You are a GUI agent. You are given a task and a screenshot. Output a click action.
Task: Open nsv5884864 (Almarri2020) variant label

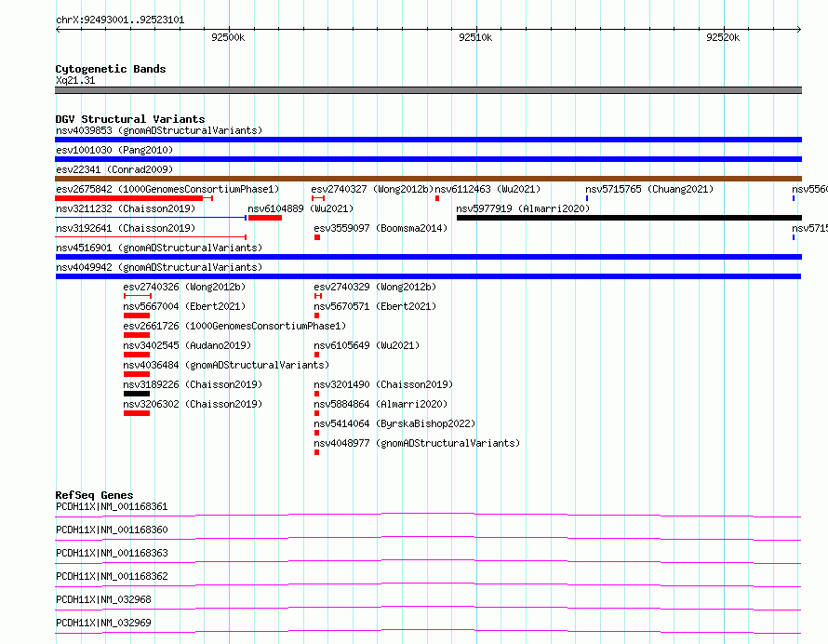click(x=381, y=404)
